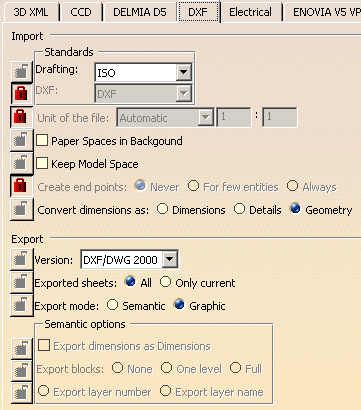
Task: Click lock icon beside Export mode
Action: click(x=22, y=305)
